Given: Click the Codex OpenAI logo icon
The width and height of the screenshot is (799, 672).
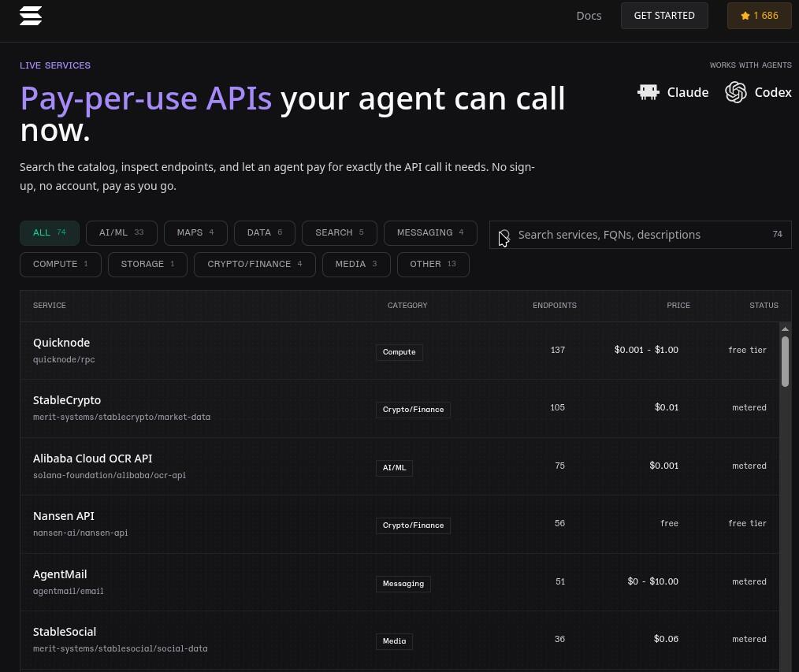Looking at the screenshot, I should [736, 92].
